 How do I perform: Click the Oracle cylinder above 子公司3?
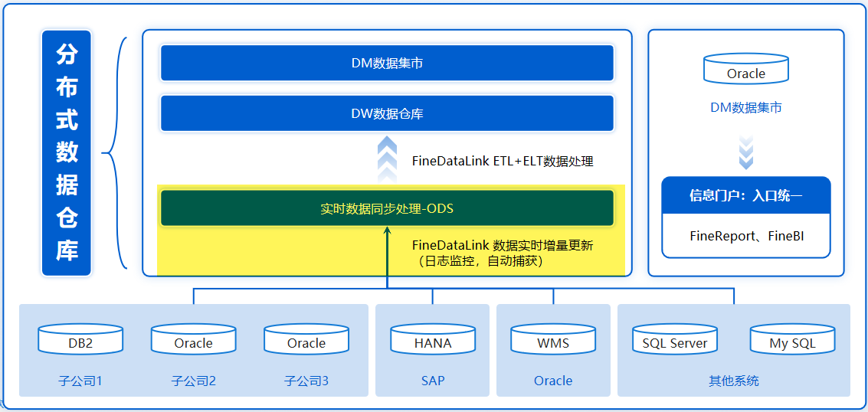click(x=306, y=339)
